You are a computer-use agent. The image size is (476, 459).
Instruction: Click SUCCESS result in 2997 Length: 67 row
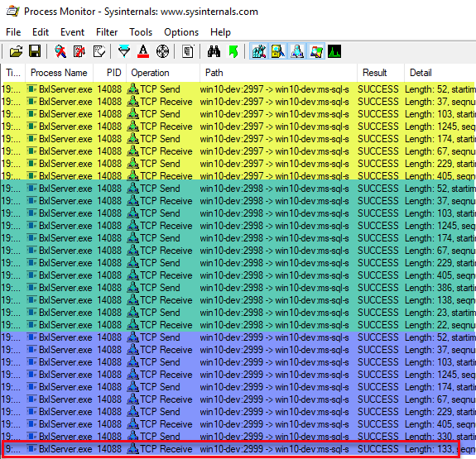click(378, 151)
